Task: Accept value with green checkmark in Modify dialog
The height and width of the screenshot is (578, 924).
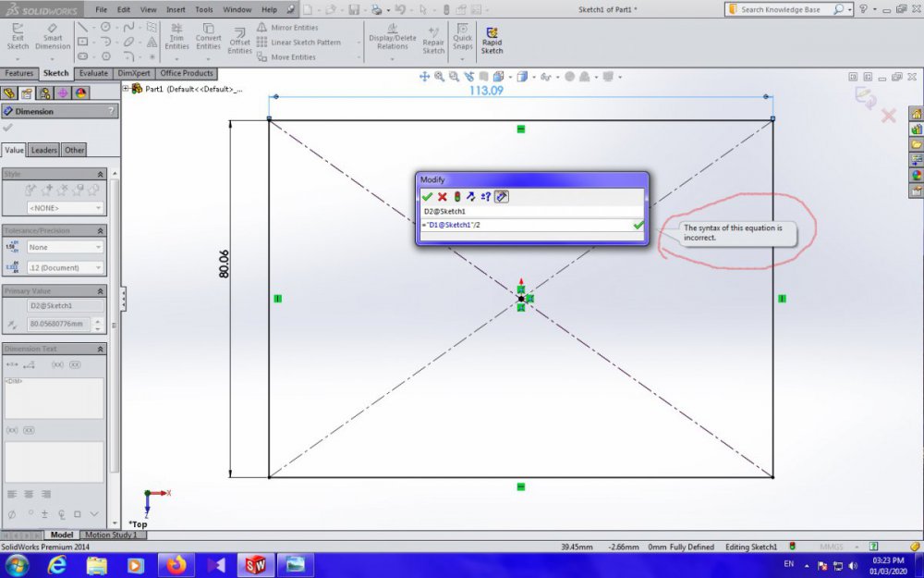Action: (427, 196)
